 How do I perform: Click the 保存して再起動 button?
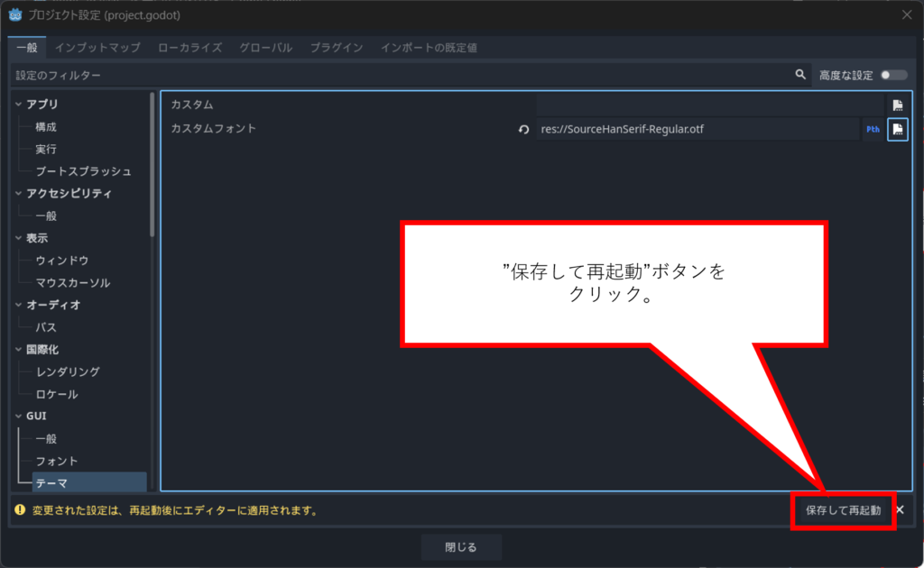(843, 510)
